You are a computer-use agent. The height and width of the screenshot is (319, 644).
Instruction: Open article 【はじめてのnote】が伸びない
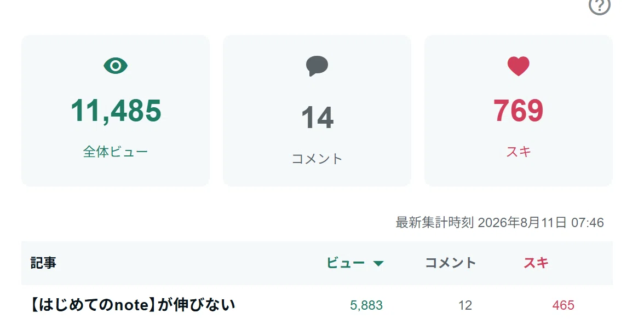(x=133, y=305)
